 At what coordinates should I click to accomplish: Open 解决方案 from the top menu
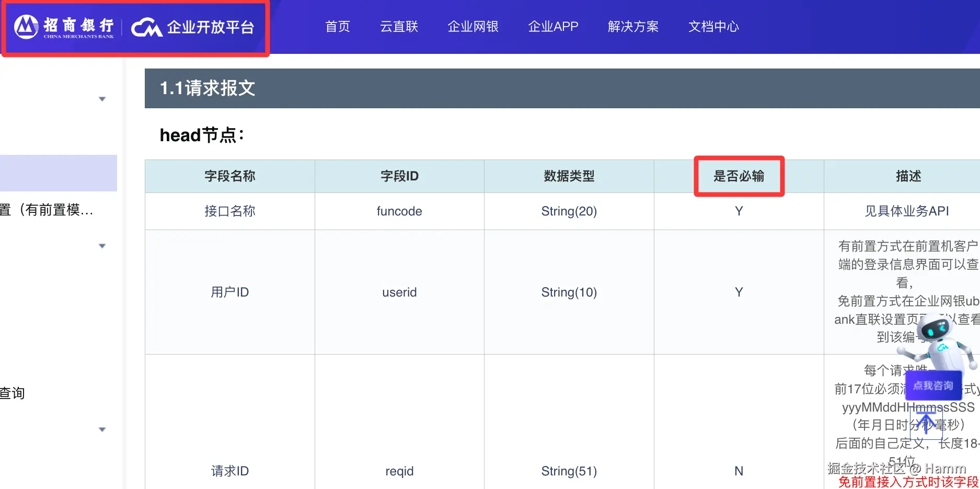pyautogui.click(x=633, y=27)
